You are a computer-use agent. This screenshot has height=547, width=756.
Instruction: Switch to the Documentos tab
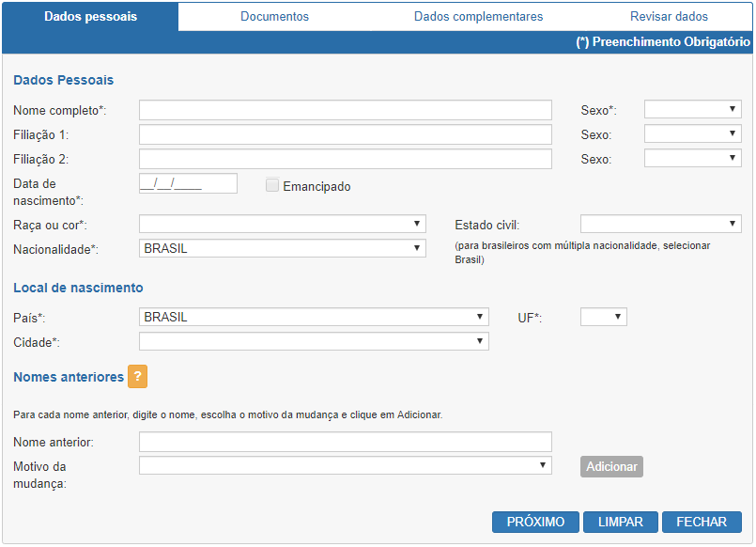275,16
